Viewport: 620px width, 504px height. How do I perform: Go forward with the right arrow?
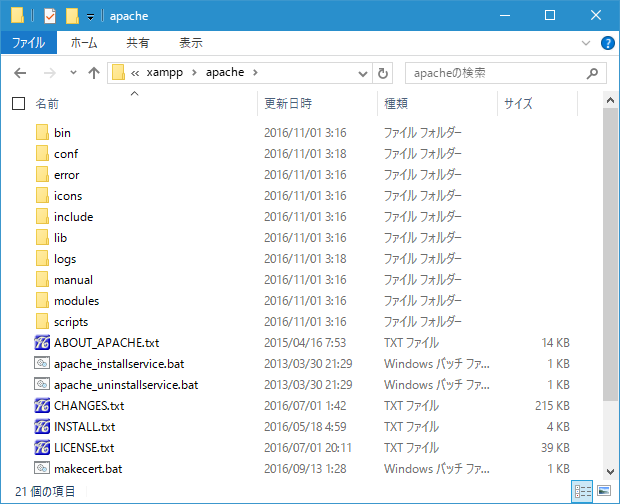tap(49, 73)
